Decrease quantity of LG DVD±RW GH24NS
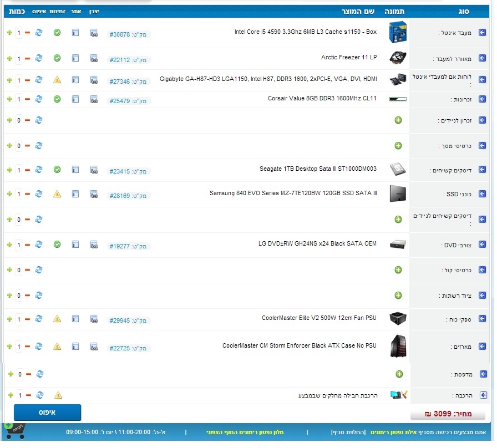Screen dimensions: 497x448 pos(27,245)
